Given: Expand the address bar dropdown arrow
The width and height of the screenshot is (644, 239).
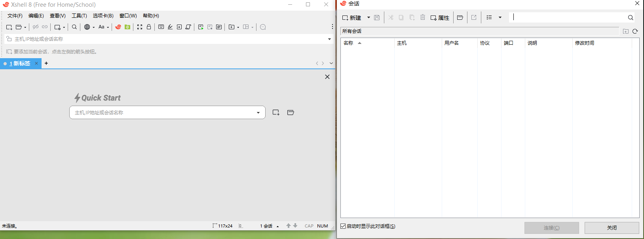Looking at the screenshot, I should click(x=329, y=39).
